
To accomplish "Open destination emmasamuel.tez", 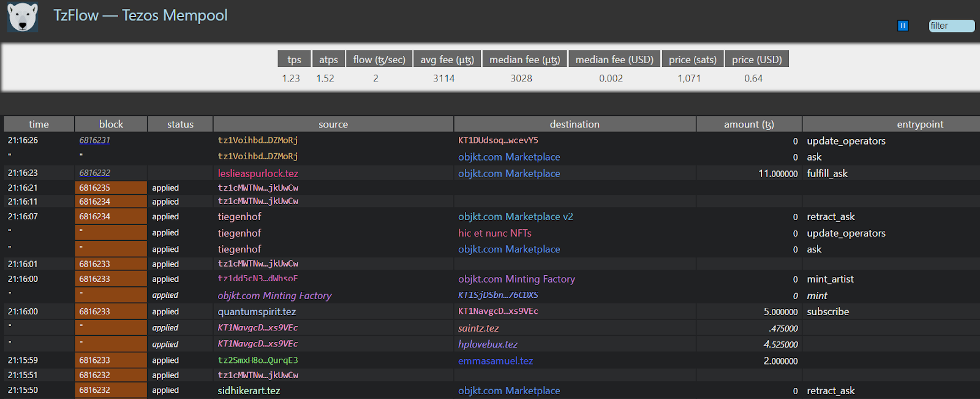I will [x=496, y=360].
